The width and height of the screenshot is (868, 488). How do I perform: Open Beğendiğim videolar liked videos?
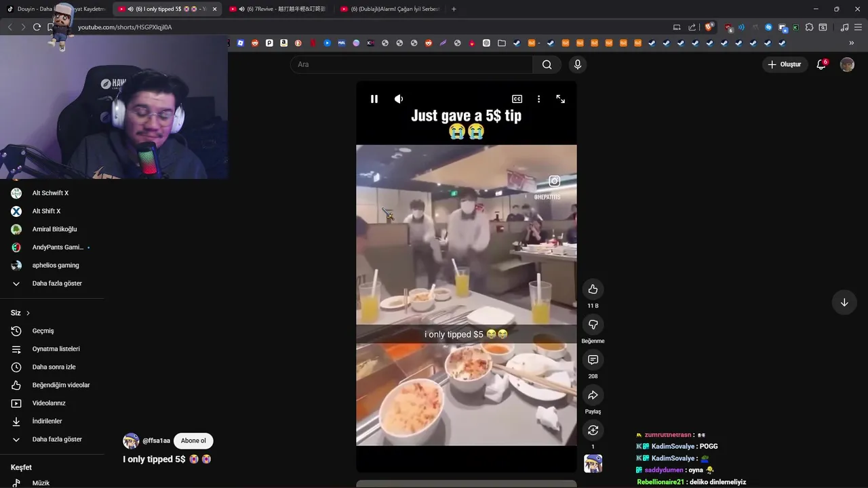[x=52, y=385]
